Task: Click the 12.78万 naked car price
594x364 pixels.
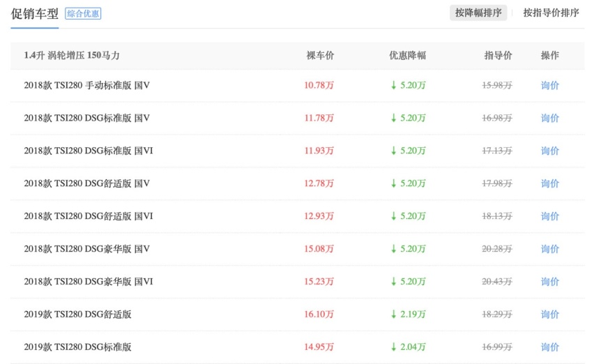Action: (x=319, y=183)
